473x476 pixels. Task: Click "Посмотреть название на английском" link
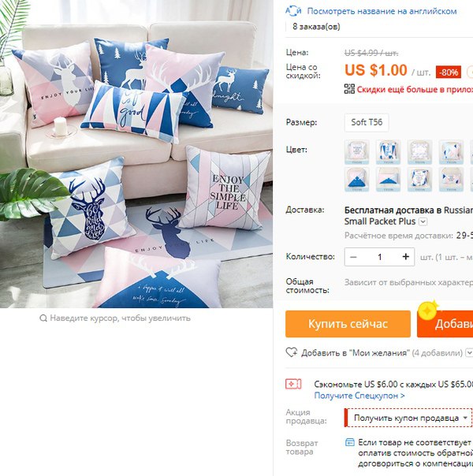[382, 11]
